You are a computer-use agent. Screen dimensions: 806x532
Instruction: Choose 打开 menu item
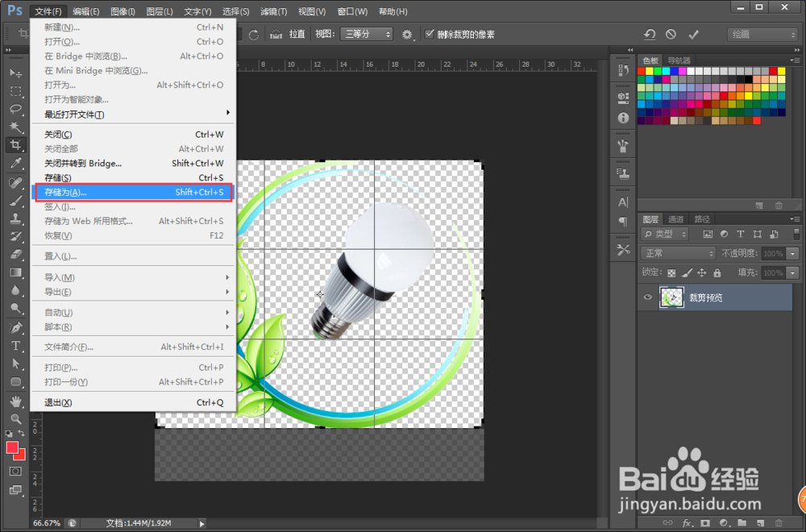tap(133, 42)
